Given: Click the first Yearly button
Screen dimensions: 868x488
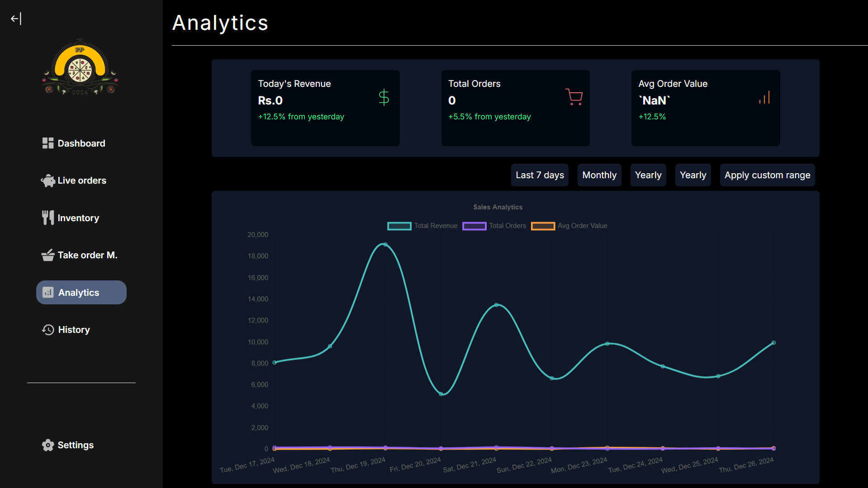Looking at the screenshot, I should point(648,175).
